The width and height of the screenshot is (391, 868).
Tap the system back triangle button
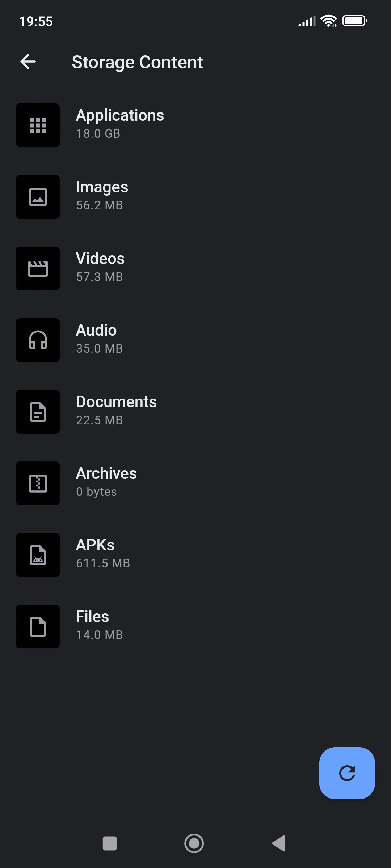pyautogui.click(x=279, y=843)
